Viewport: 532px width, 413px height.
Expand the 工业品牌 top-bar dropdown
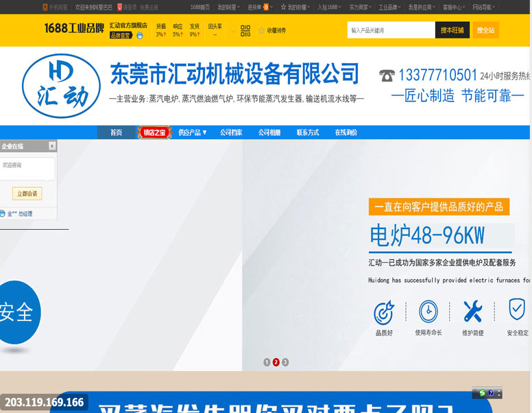pos(389,7)
